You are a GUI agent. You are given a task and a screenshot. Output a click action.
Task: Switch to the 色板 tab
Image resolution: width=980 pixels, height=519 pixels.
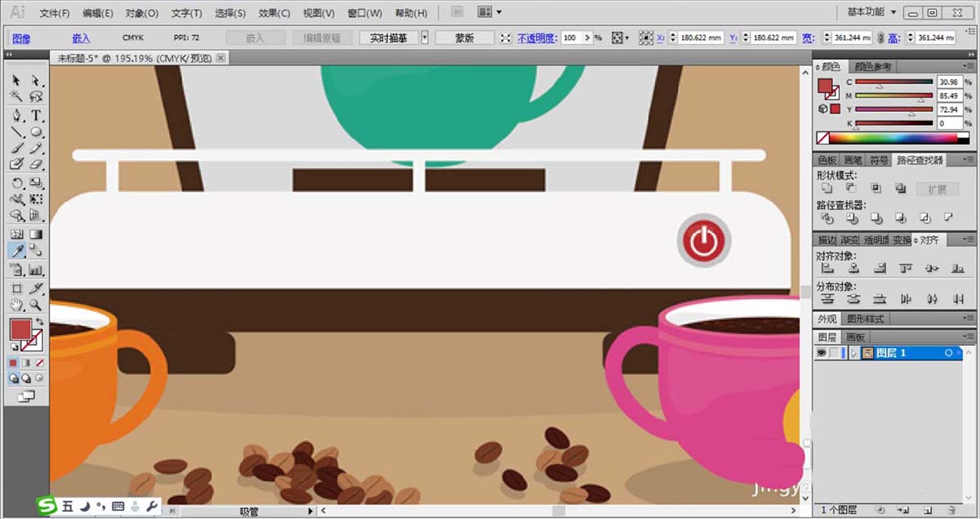coord(826,160)
